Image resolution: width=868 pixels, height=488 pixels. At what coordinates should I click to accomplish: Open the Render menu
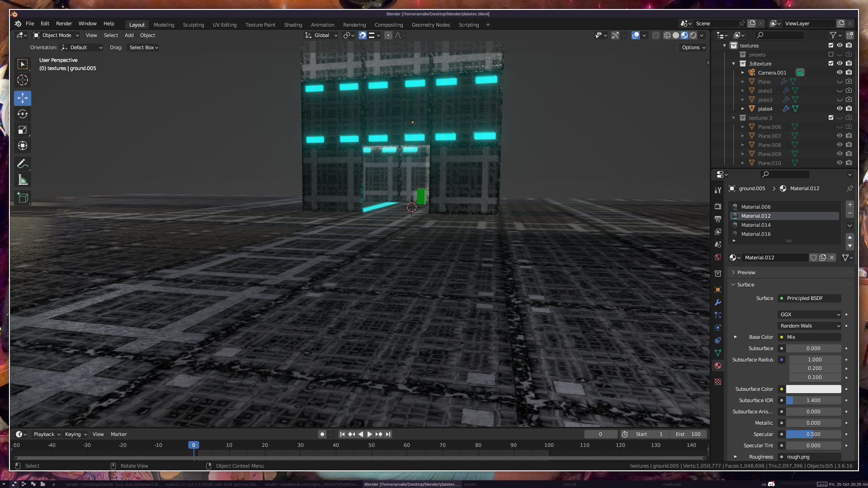point(64,23)
